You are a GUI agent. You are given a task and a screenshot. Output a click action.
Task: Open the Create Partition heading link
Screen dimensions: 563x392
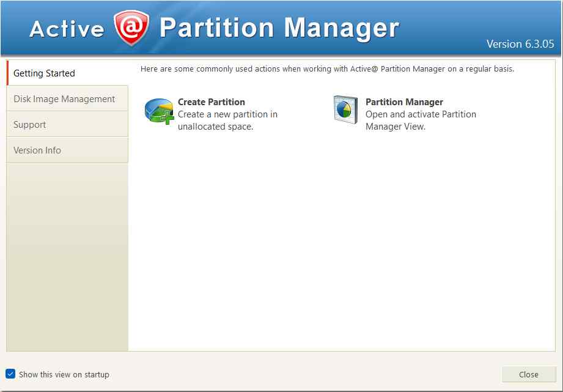(x=211, y=102)
